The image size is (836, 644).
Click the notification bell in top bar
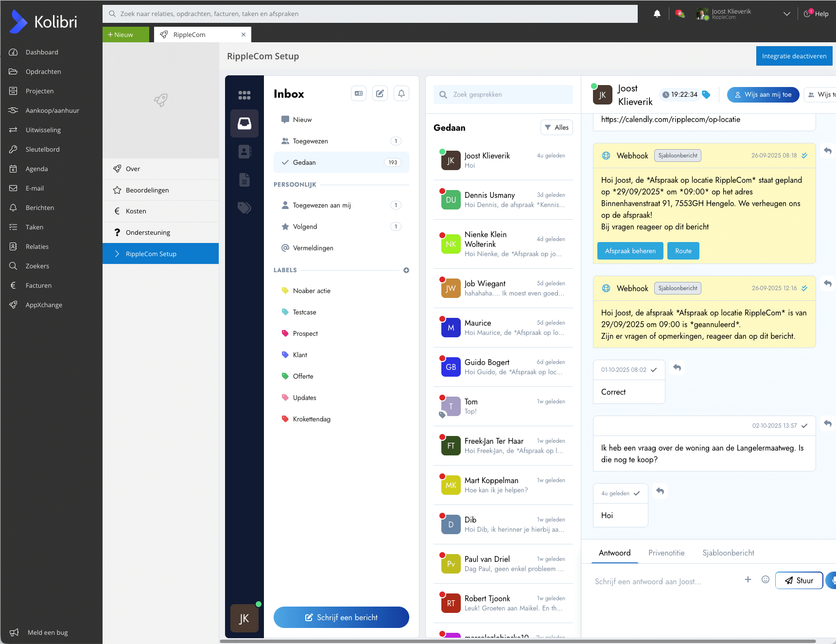tap(657, 14)
